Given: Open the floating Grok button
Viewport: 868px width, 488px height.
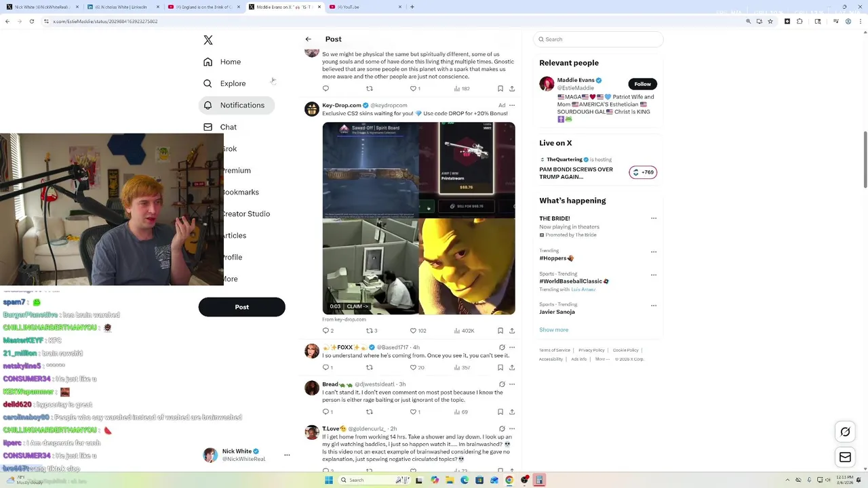Looking at the screenshot, I should click(845, 432).
